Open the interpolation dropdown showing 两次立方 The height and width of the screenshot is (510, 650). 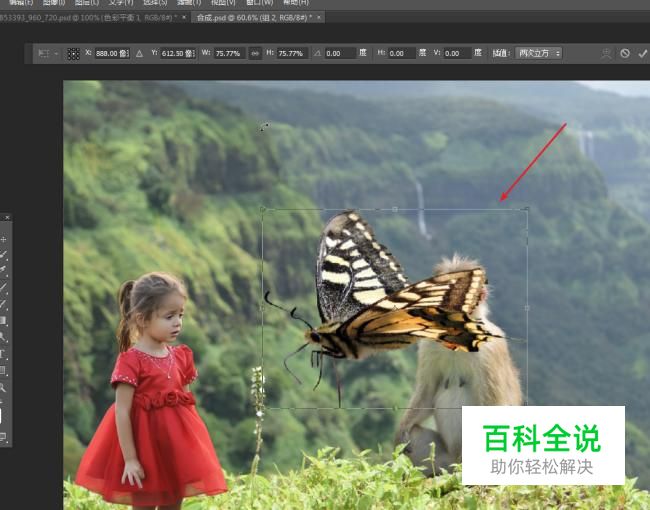[x=538, y=53]
